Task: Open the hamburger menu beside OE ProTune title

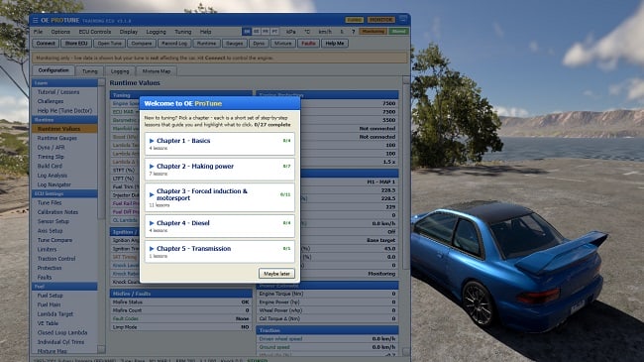Action: point(36,20)
